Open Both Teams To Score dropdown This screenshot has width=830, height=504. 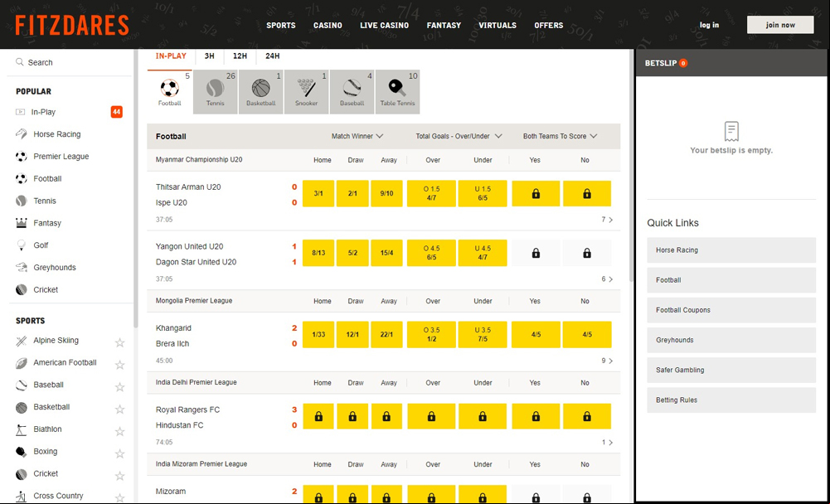tap(560, 136)
